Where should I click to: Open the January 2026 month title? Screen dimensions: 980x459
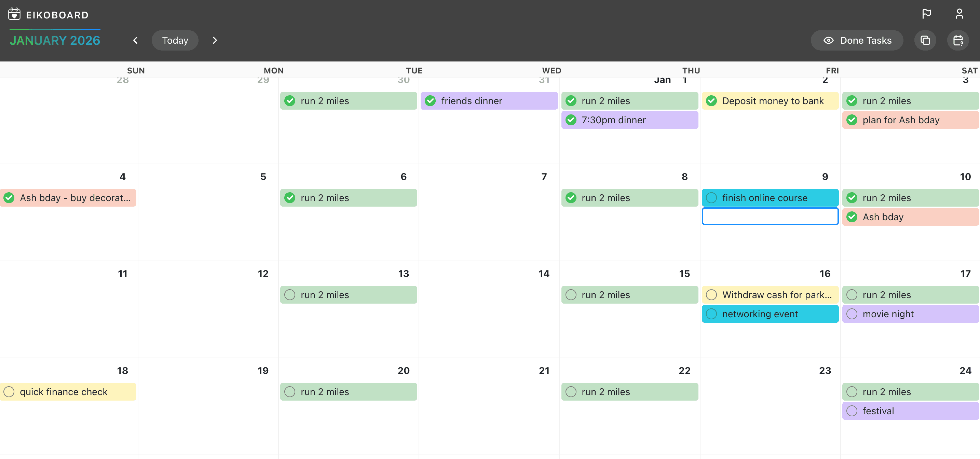55,40
